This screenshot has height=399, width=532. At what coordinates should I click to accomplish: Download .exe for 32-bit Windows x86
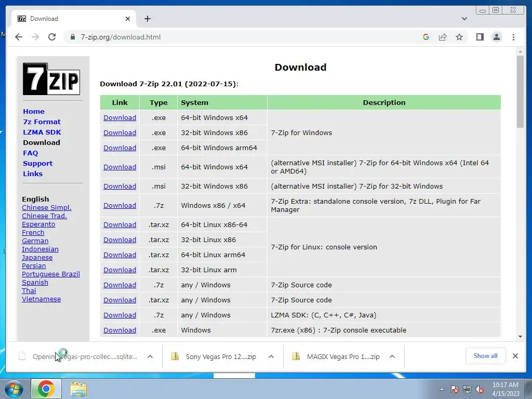[x=120, y=132]
